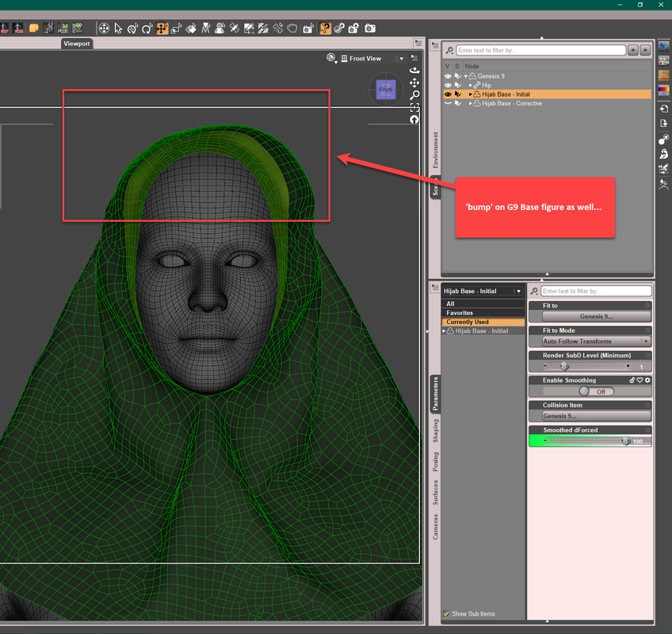Open the Fit to Mode dropdown

[x=596, y=342]
